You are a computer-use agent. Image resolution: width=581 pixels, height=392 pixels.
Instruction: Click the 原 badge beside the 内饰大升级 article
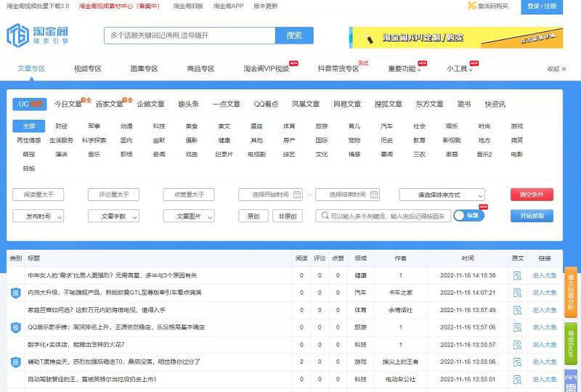point(15,293)
